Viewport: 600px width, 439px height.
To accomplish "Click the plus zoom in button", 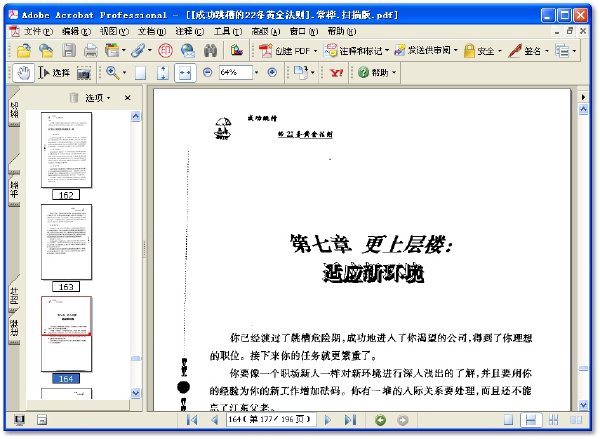I will pyautogui.click(x=272, y=72).
